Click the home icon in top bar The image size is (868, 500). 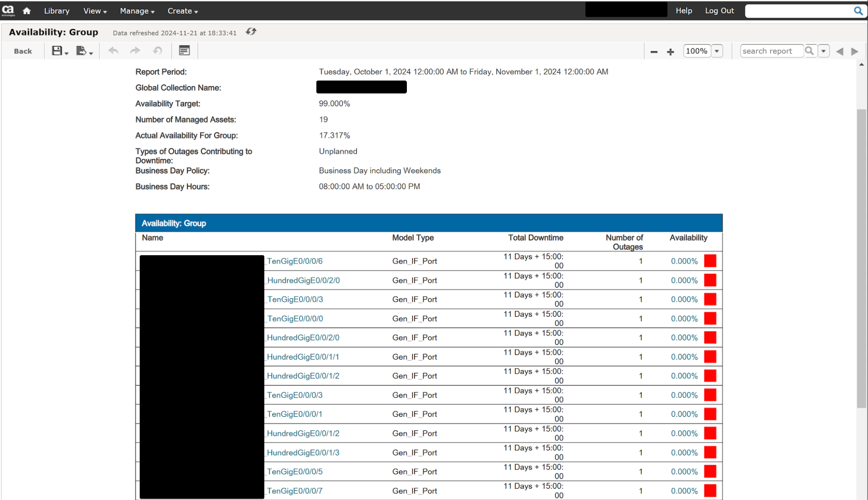27,11
